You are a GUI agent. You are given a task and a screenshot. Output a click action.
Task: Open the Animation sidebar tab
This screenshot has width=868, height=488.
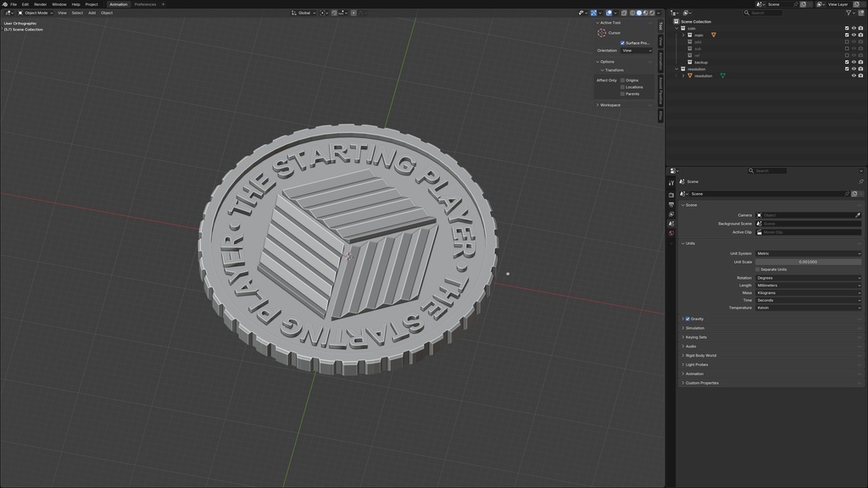tap(660, 61)
